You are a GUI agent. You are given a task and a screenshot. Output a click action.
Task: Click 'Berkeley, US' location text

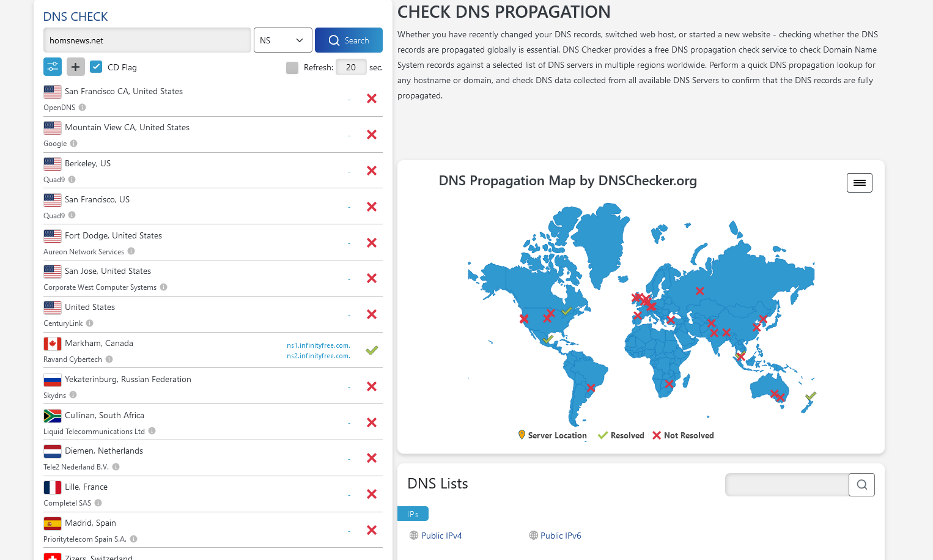pos(87,163)
